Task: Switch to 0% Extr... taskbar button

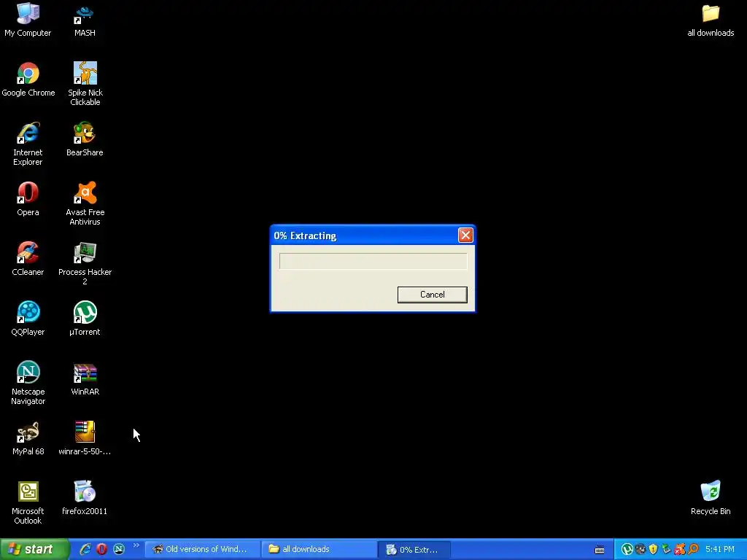Action: tap(414, 550)
